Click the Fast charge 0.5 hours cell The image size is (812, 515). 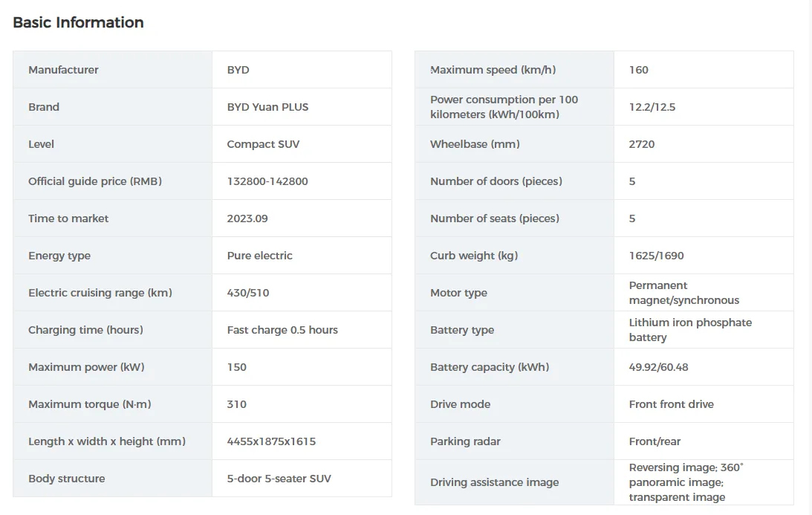click(x=282, y=330)
